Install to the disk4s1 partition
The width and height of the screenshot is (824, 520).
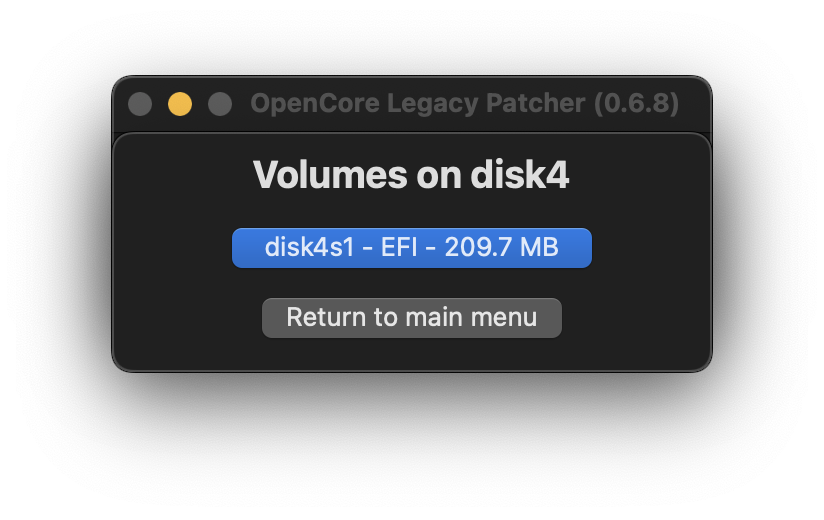[x=411, y=248]
